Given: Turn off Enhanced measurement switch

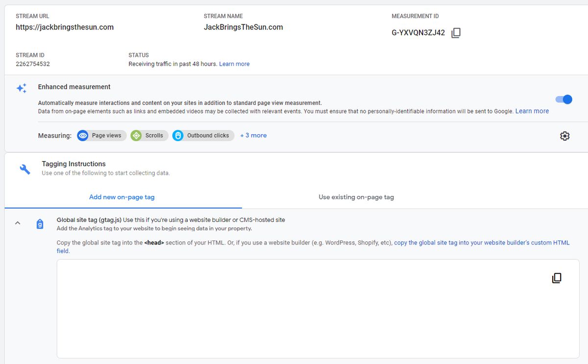Looking at the screenshot, I should pyautogui.click(x=564, y=99).
